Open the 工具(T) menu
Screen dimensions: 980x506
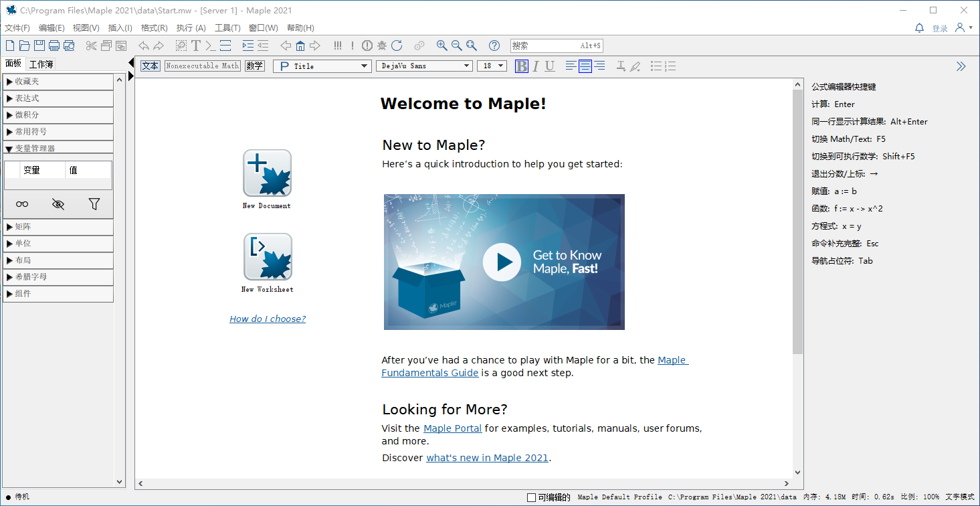tap(227, 28)
